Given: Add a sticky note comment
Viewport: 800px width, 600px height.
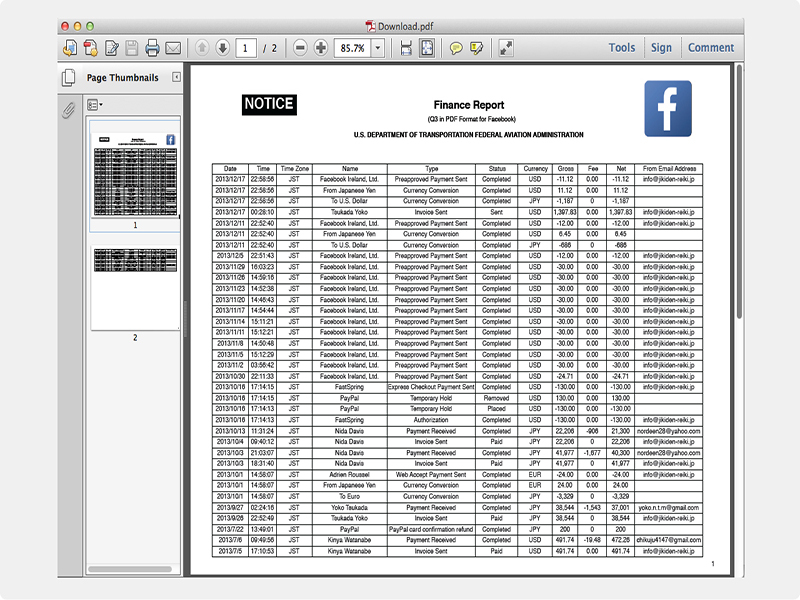Looking at the screenshot, I should tap(456, 48).
